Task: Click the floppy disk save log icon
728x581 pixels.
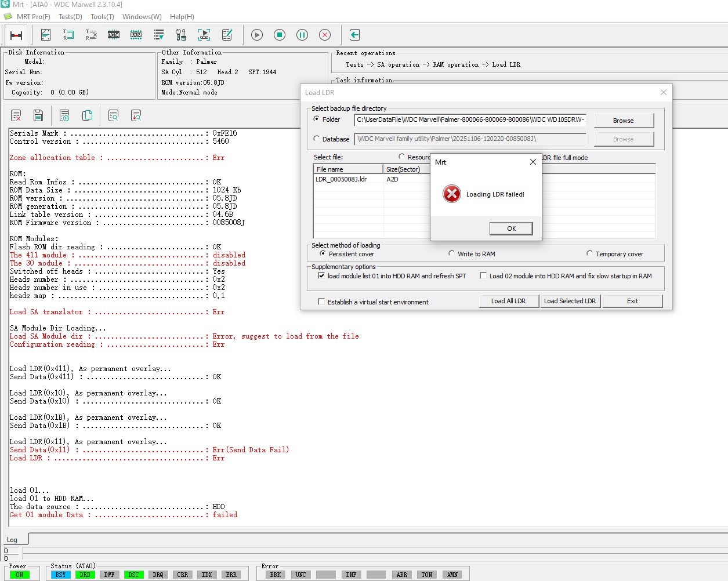Action: pyautogui.click(x=38, y=115)
